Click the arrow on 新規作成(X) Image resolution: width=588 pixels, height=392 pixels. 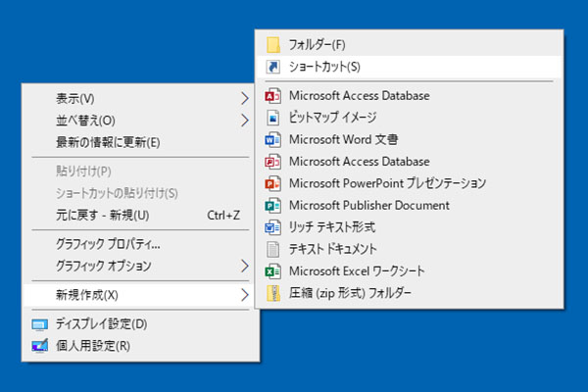point(244,295)
